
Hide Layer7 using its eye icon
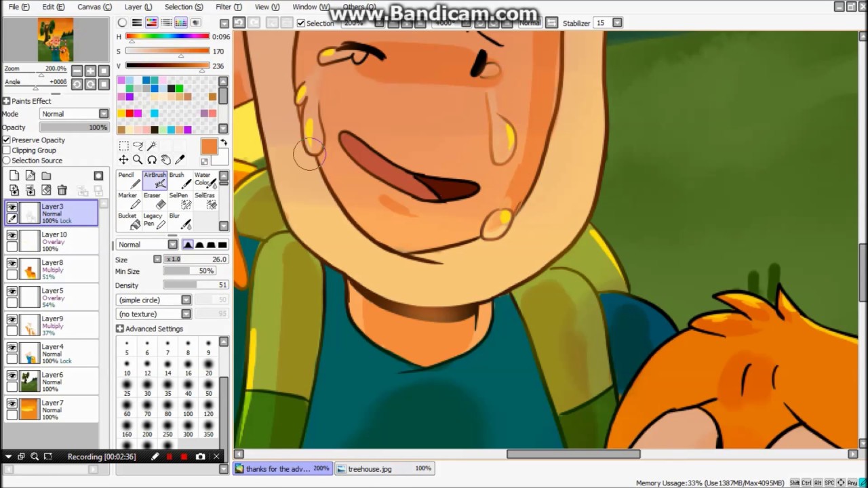pyautogui.click(x=12, y=403)
